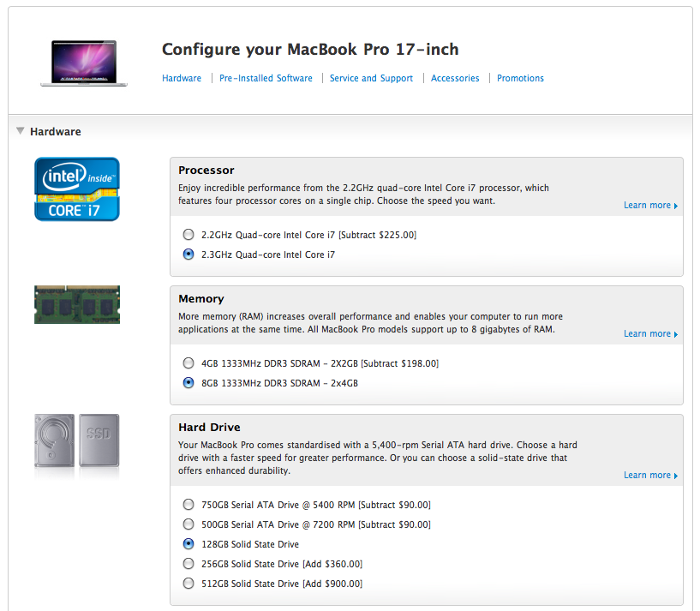Choose 8GB 1333MHz DDR3 SDRAM memory

point(188,383)
